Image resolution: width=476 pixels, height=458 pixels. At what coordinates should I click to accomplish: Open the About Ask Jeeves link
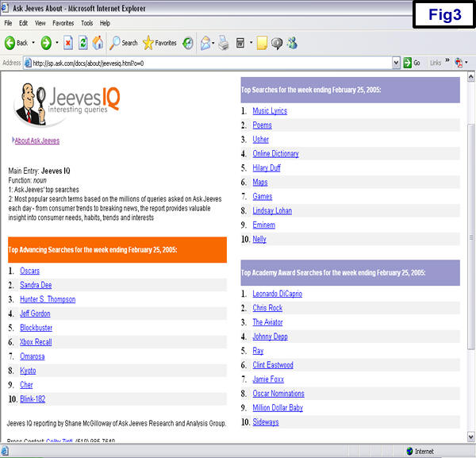coord(37,140)
